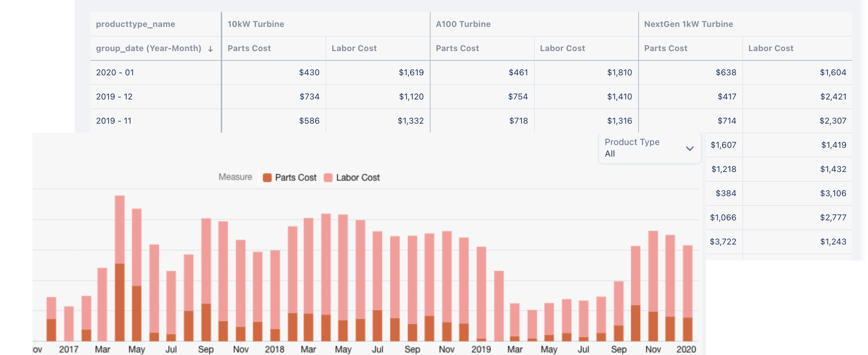868x355 pixels.
Task: Click the $3,722 parts cost cell
Action: pyautogui.click(x=723, y=242)
